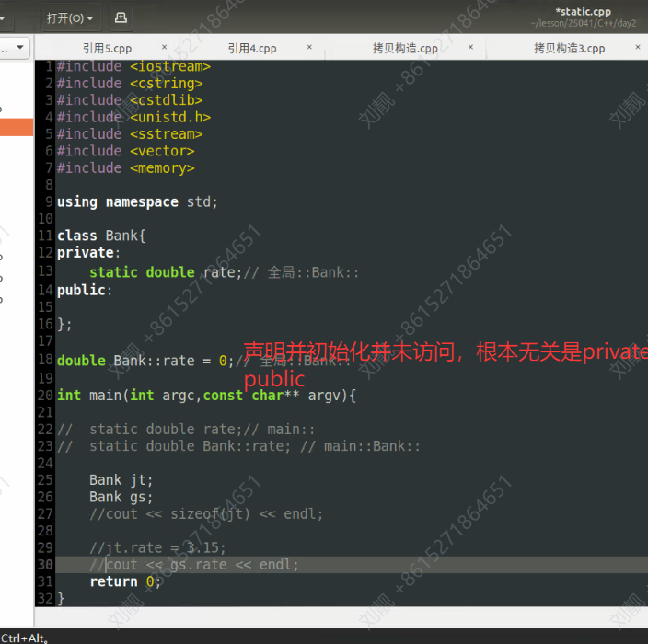Click 'private:' on line 12

click(88, 252)
